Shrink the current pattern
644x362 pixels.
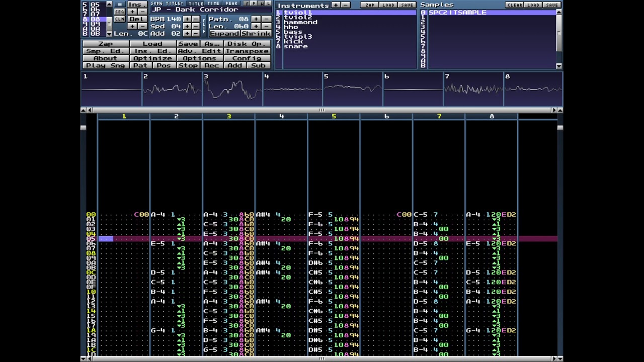(x=256, y=34)
